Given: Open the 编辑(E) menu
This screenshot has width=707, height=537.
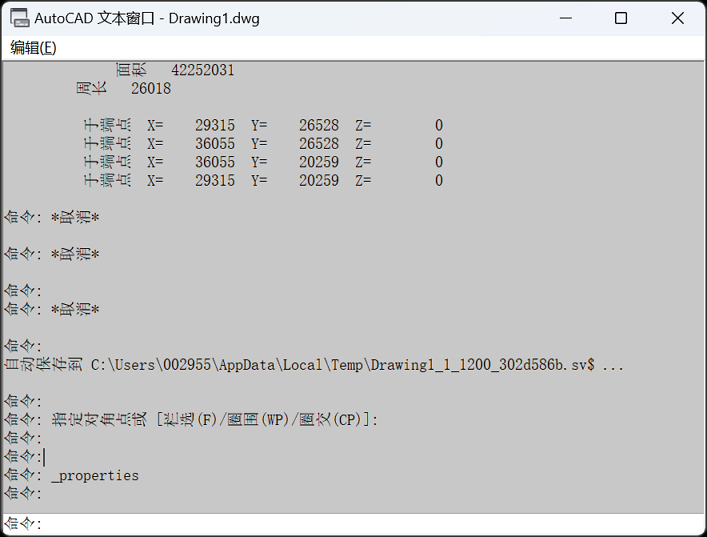Looking at the screenshot, I should pos(33,48).
